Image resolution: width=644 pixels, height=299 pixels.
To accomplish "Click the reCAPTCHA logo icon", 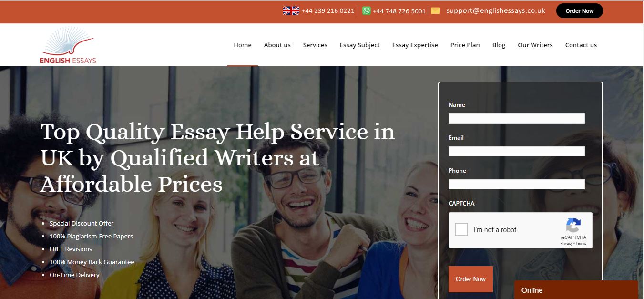I will [x=573, y=226].
